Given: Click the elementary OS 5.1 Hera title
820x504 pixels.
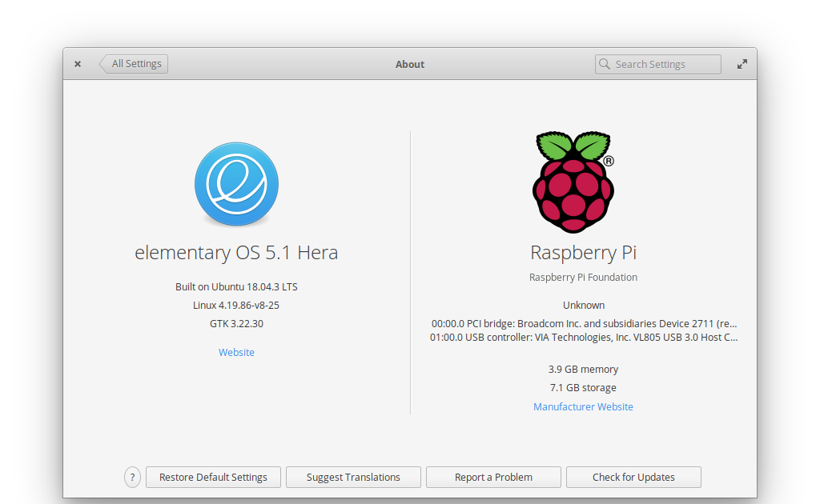Looking at the screenshot, I should point(236,252).
